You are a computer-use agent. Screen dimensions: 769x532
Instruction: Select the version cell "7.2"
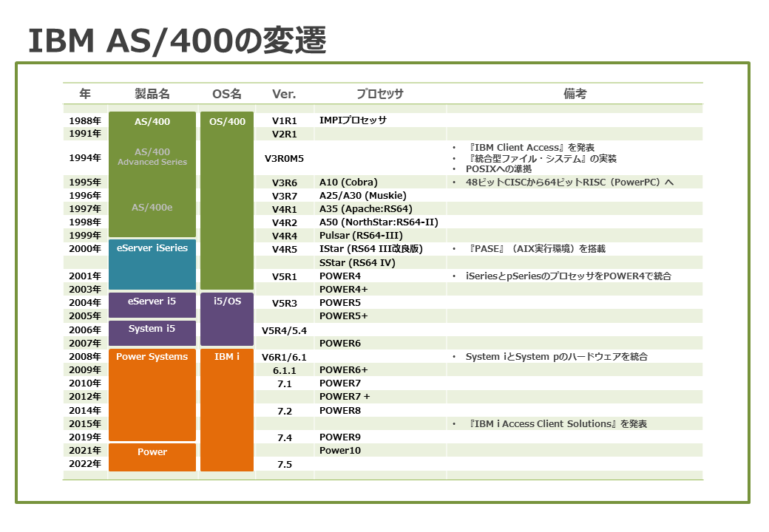(285, 411)
